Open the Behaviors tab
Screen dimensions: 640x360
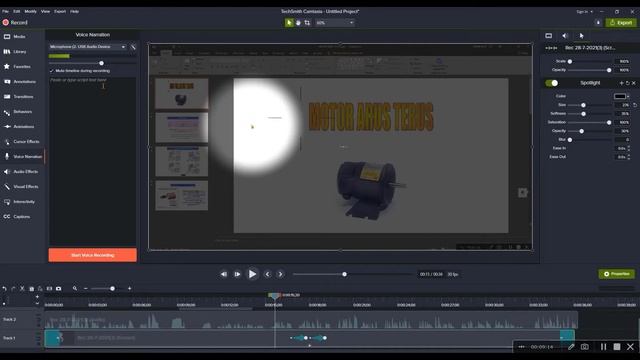click(x=18, y=112)
